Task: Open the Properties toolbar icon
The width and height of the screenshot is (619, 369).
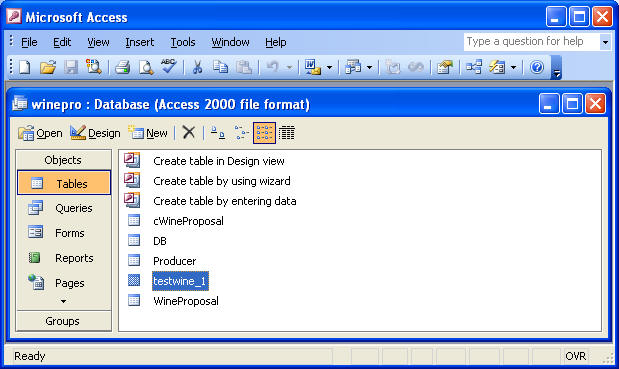Action: point(445,67)
